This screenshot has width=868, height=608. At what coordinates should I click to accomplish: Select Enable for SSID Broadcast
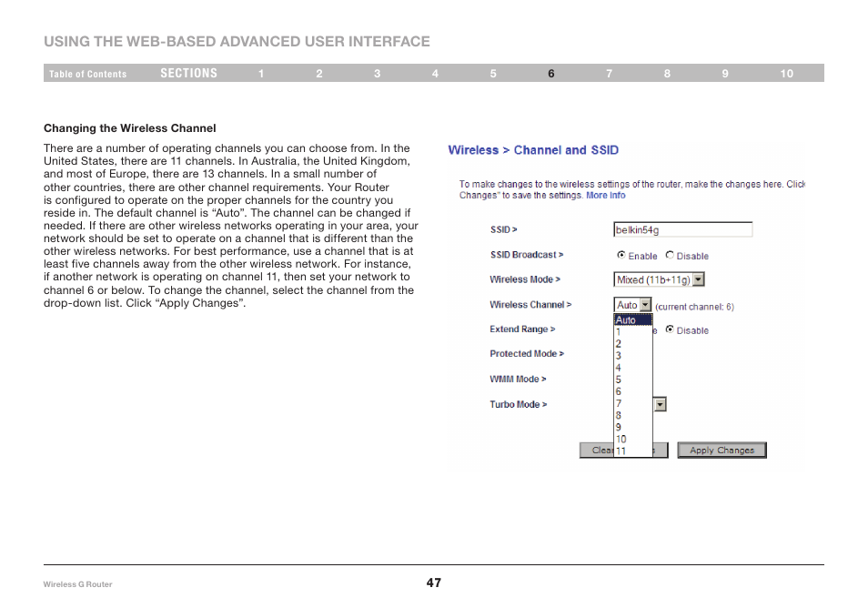click(621, 255)
